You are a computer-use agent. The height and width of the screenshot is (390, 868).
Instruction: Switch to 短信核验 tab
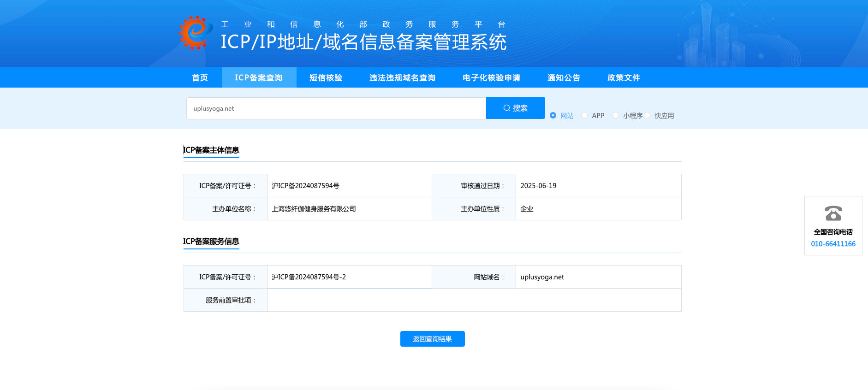[326, 77]
